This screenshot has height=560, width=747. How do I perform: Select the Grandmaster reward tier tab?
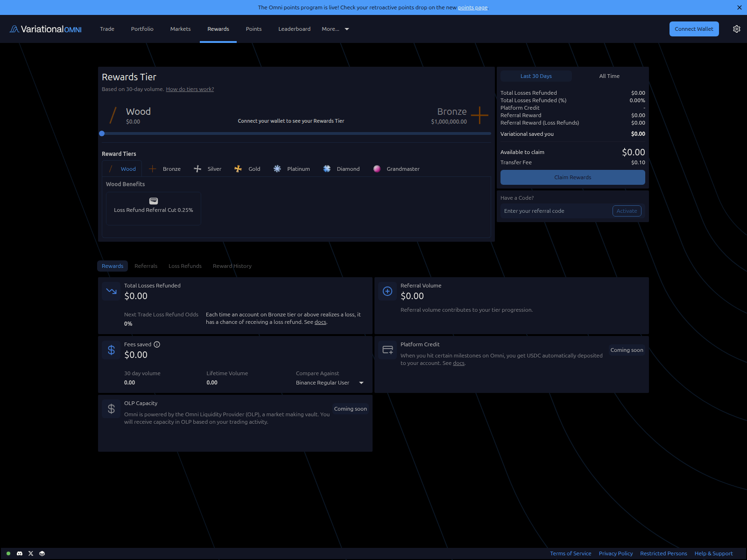point(396,169)
